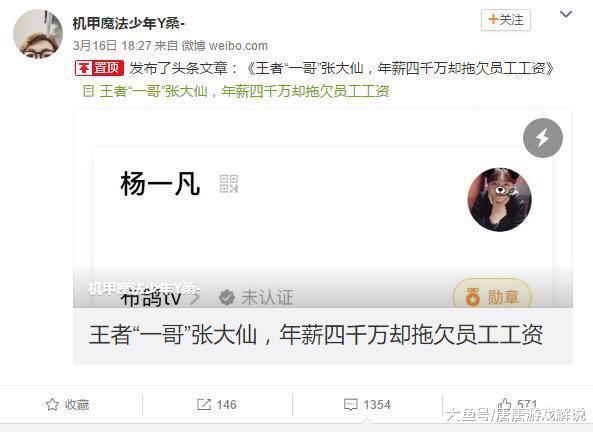This screenshot has width=593, height=432.
Task: Click the red 置顶 pinned badge
Action: [x=99, y=68]
